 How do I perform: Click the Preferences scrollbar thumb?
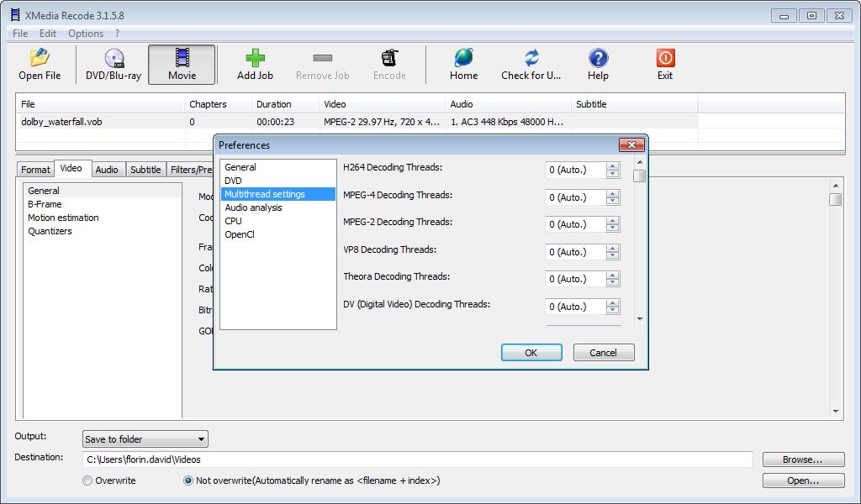(639, 176)
